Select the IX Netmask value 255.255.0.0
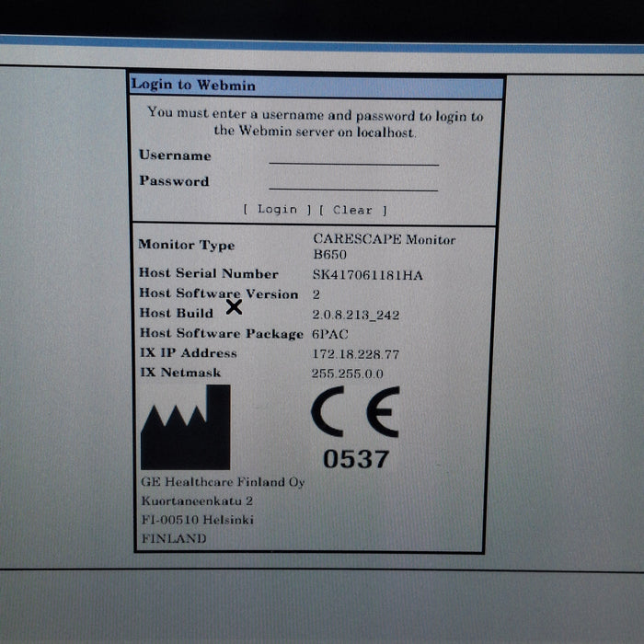Image resolution: width=644 pixels, height=644 pixels. click(347, 374)
